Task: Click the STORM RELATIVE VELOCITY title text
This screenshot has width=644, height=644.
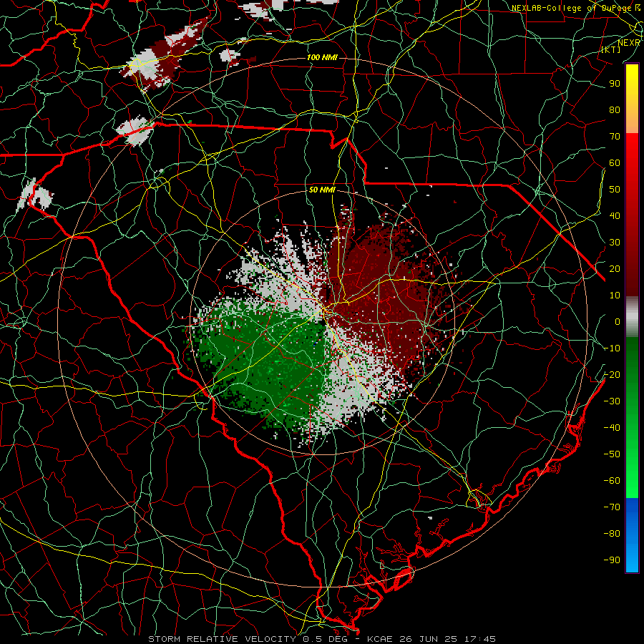Action: coord(224,639)
